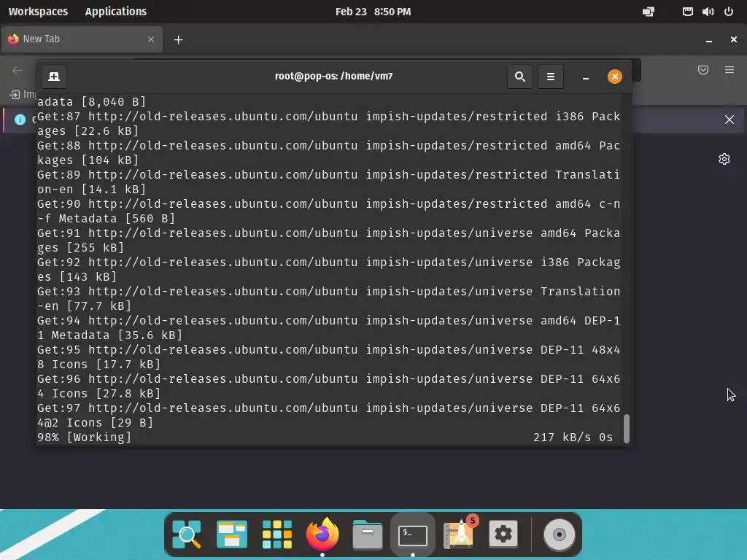Click the volume tray icon
Image resolution: width=747 pixels, height=560 pixels.
pos(708,12)
